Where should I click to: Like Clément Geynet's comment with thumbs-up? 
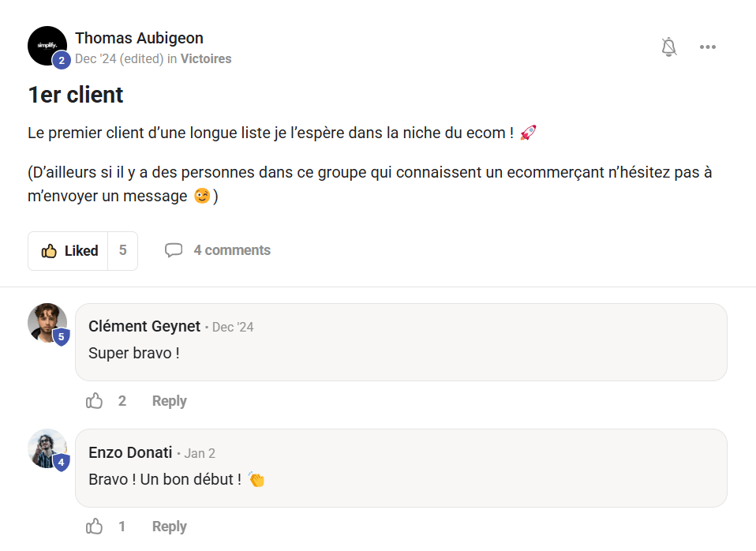(95, 401)
